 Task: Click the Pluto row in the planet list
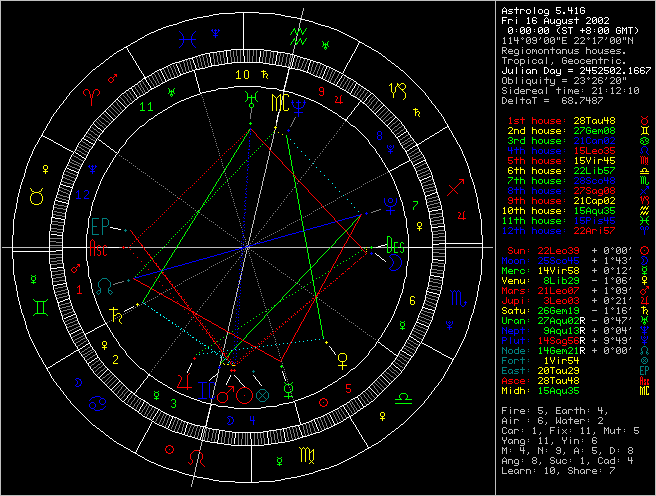click(x=572, y=340)
